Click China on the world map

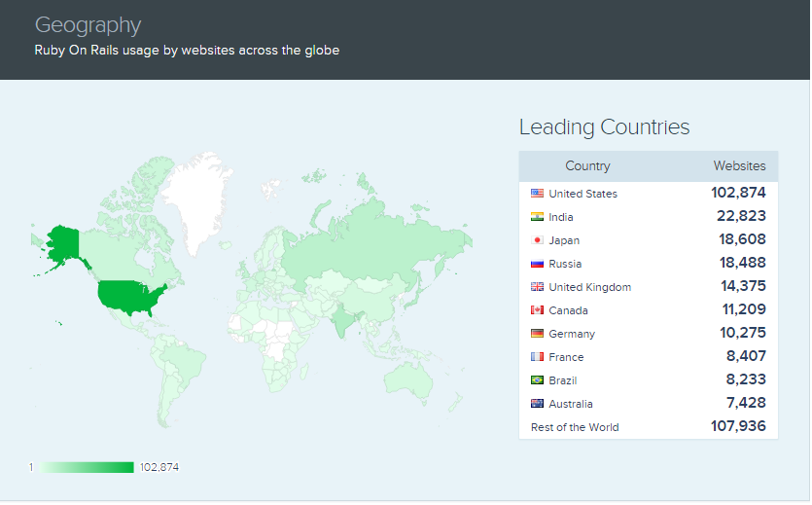(x=371, y=301)
